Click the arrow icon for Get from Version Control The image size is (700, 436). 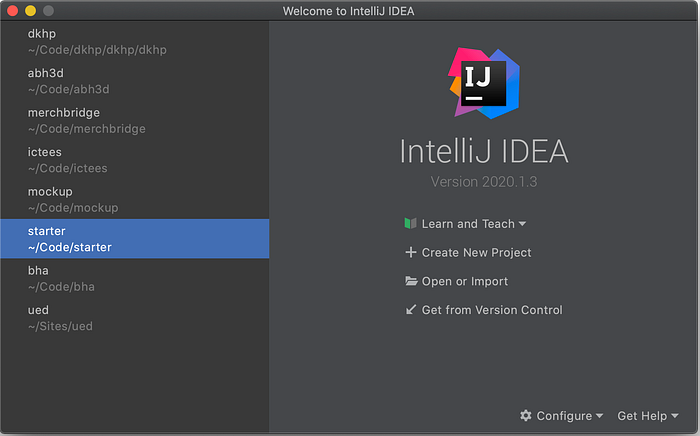[411, 309]
